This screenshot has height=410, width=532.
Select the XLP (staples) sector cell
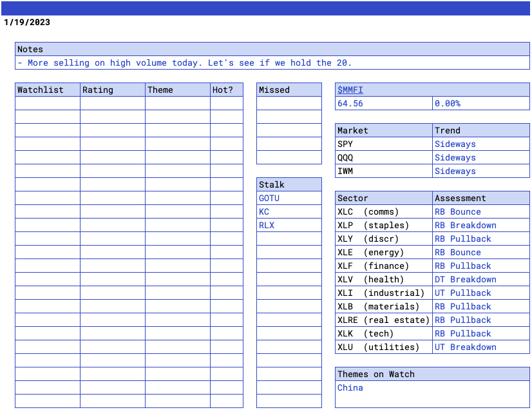384,225
